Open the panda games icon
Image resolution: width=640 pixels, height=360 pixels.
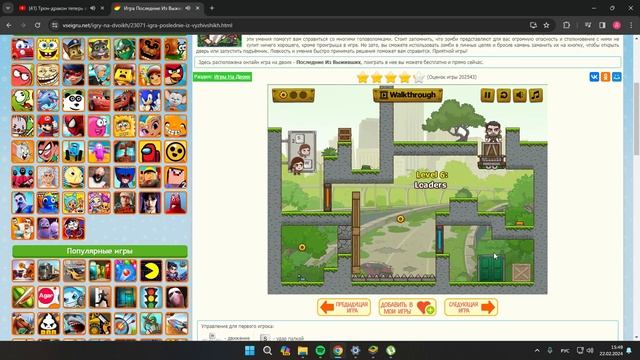click(73, 100)
